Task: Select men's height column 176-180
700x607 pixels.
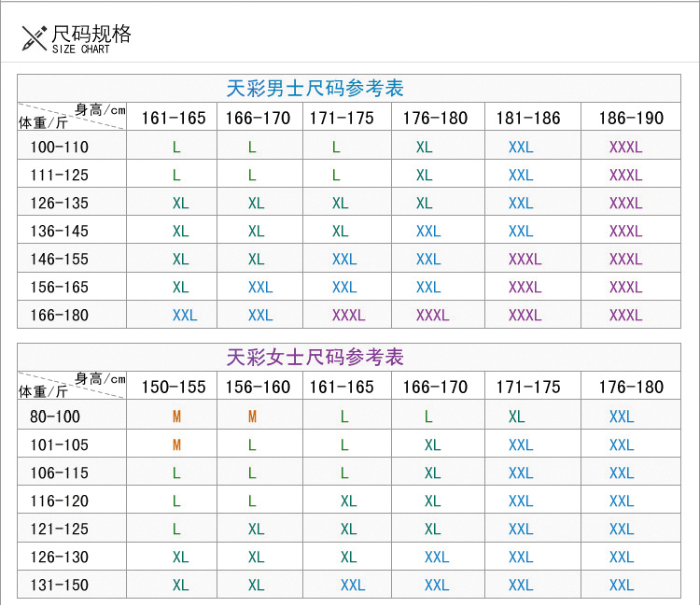Action: [x=435, y=119]
